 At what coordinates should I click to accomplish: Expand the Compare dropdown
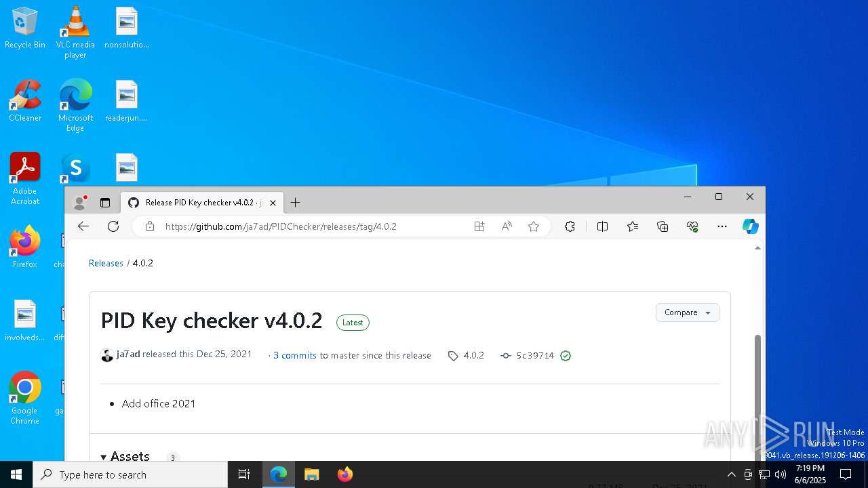coord(688,312)
